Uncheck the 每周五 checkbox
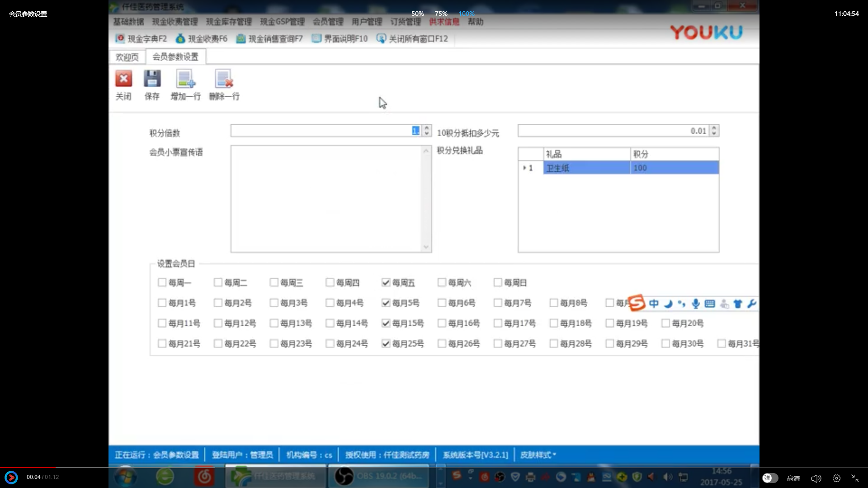Viewport: 868px width, 488px height. pos(386,282)
